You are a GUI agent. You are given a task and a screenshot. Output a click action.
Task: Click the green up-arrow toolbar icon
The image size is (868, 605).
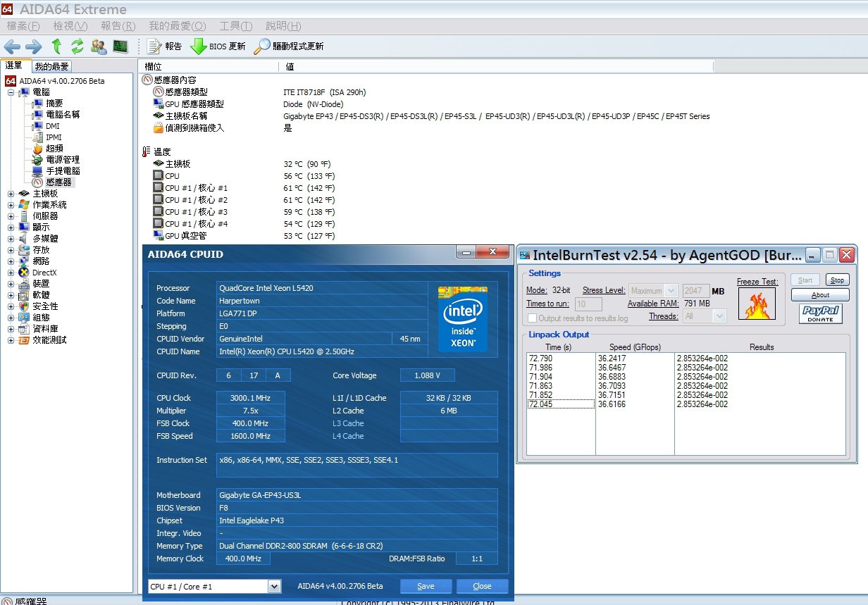click(x=56, y=46)
